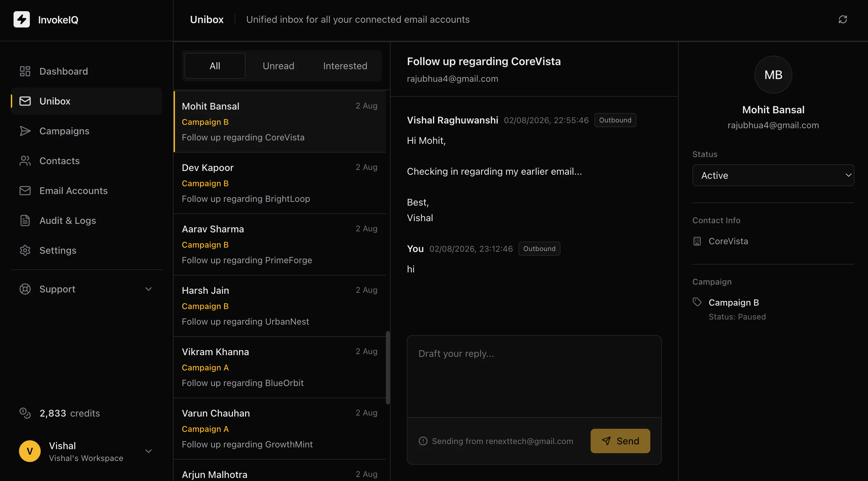Click Campaign B label under Dev Kapoor

pyautogui.click(x=205, y=183)
